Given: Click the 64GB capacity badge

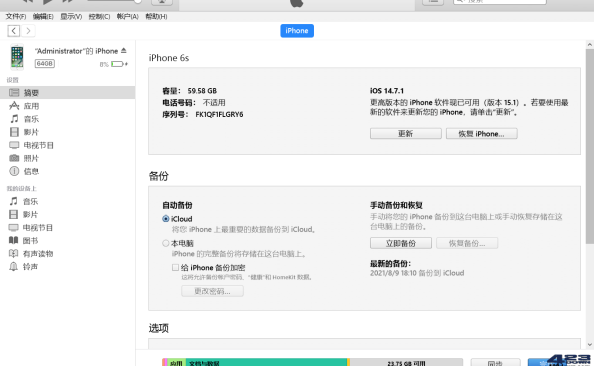Looking at the screenshot, I should tap(45, 64).
